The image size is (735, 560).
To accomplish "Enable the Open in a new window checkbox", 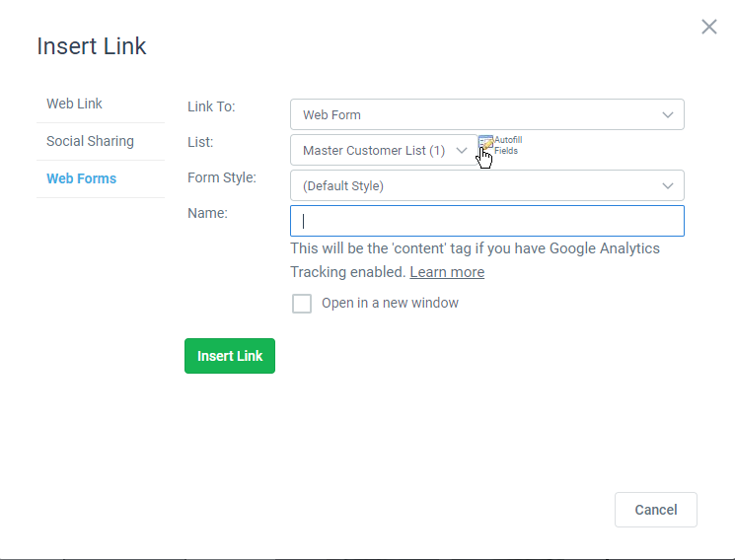I will point(302,304).
